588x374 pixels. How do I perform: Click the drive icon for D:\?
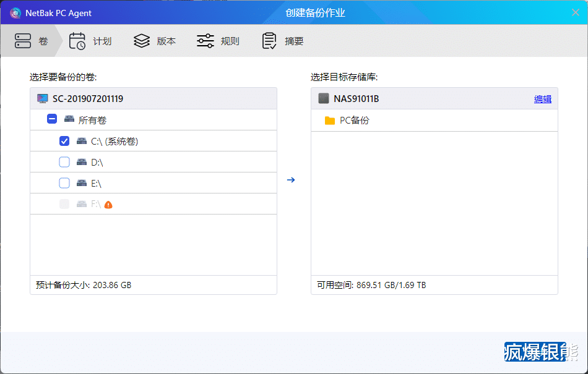click(x=81, y=162)
